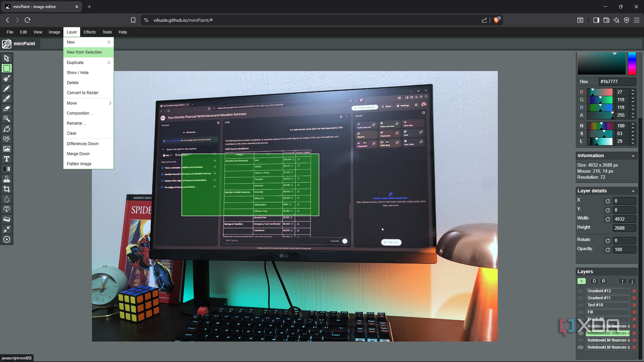Expand the Move submenu in Layer menu
The image size is (644, 362).
pyautogui.click(x=89, y=103)
